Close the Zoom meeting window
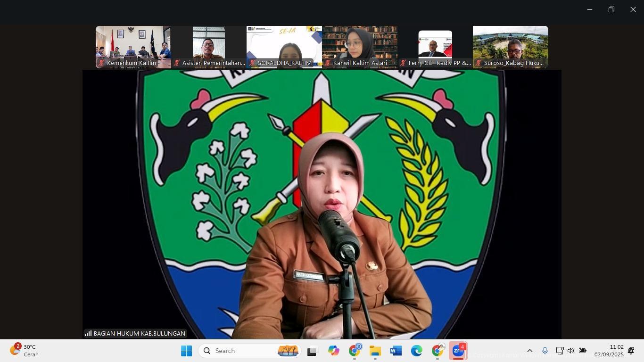 point(633,9)
